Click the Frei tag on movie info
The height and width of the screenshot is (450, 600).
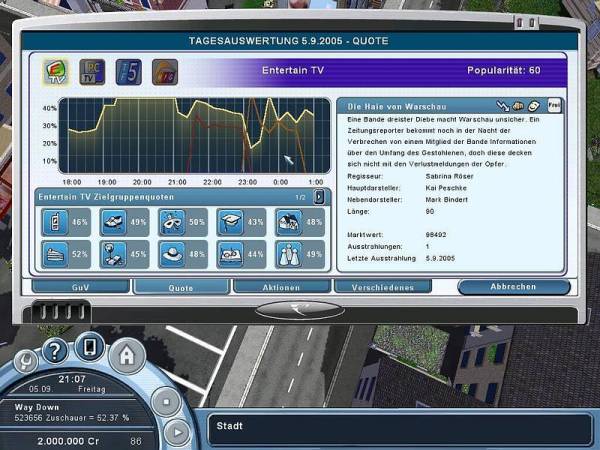(554, 105)
